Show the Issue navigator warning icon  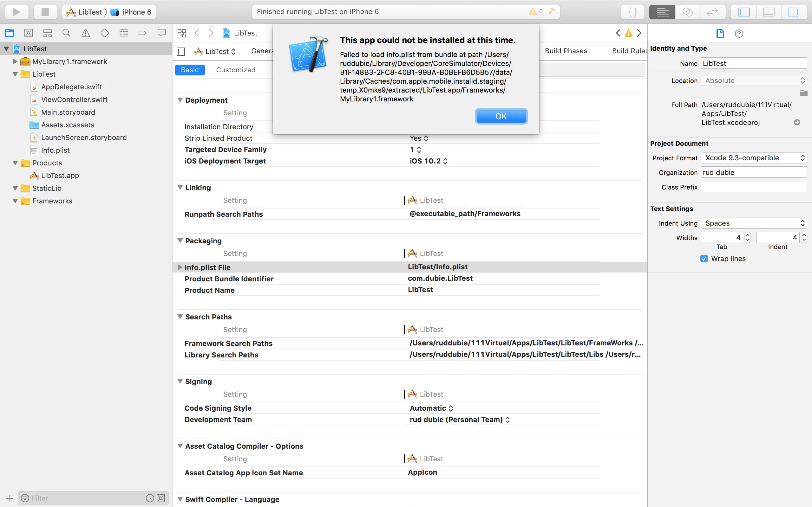pos(86,33)
